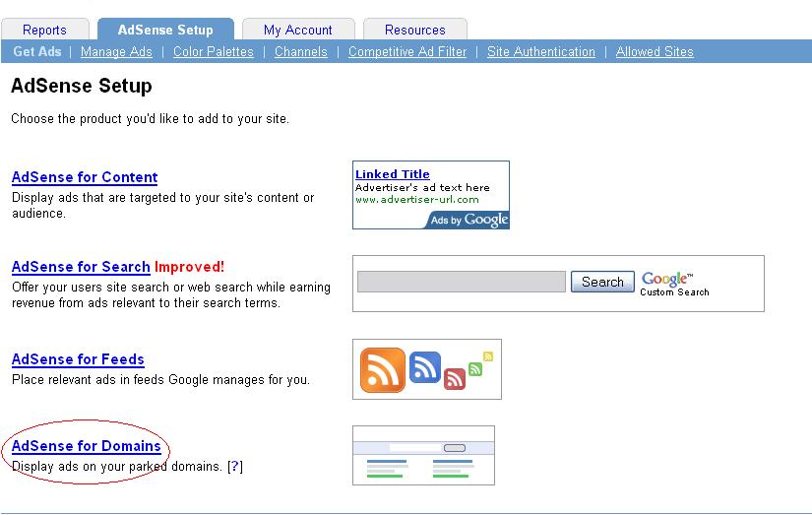Click the Ads by Google badge
This screenshot has width=812, height=515.
point(468,220)
